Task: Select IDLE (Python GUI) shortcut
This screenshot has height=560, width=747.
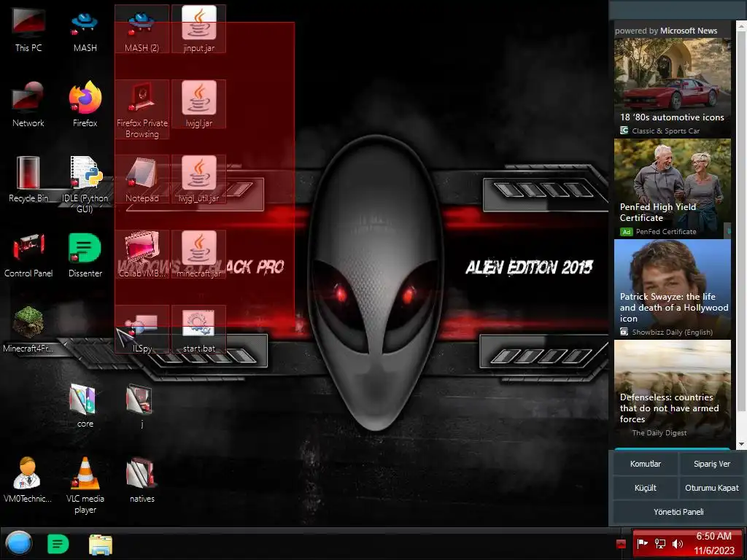Action: 85,184
